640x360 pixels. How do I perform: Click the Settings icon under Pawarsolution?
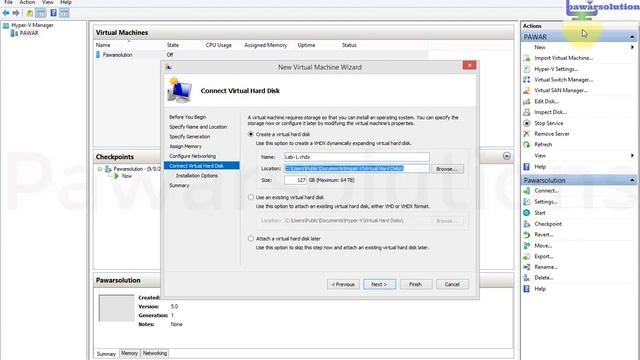click(527, 202)
